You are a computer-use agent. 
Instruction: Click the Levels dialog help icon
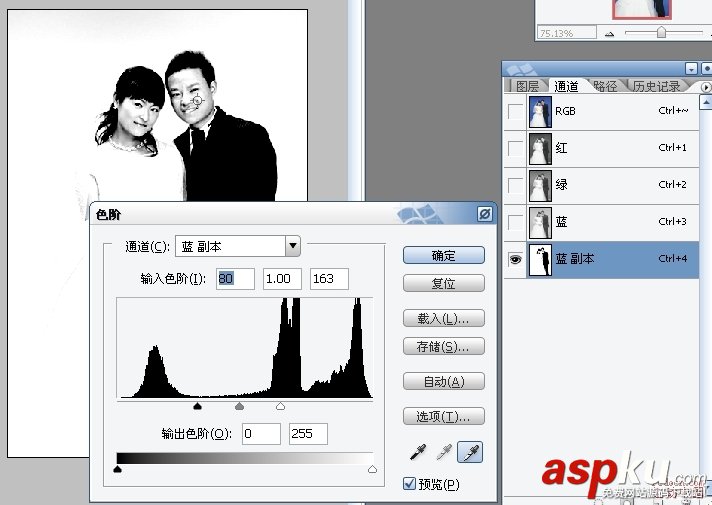click(485, 213)
